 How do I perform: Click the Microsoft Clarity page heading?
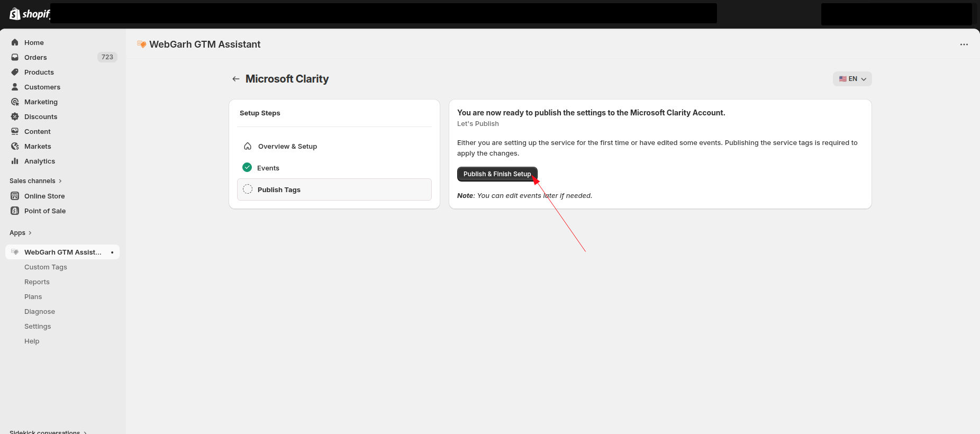point(287,79)
